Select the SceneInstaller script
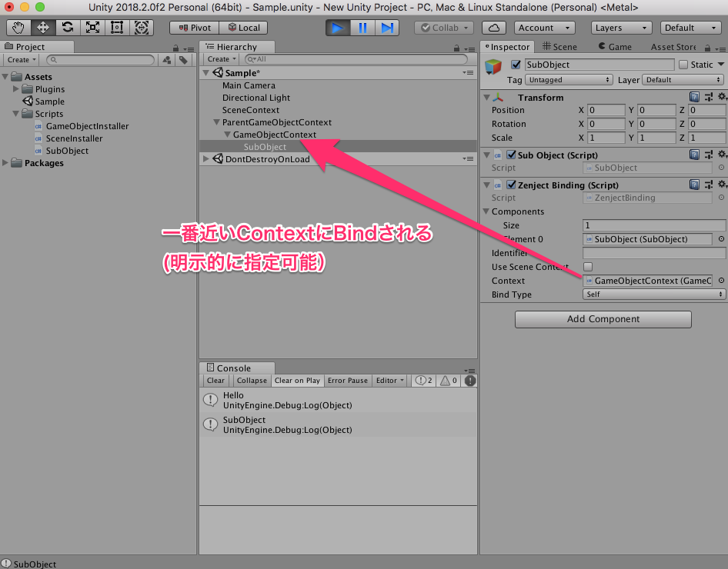Screen dimensions: 728x569 click(75, 138)
